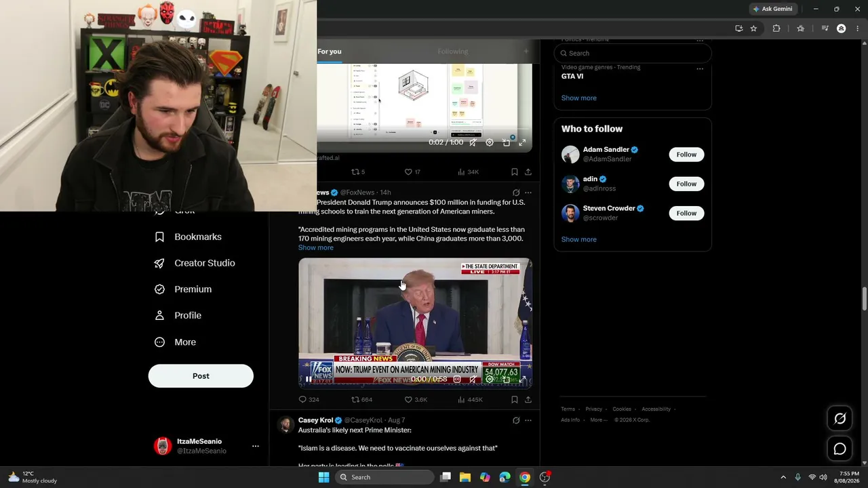Share the Fox News post
This screenshot has height=488, width=868.
tap(528, 400)
